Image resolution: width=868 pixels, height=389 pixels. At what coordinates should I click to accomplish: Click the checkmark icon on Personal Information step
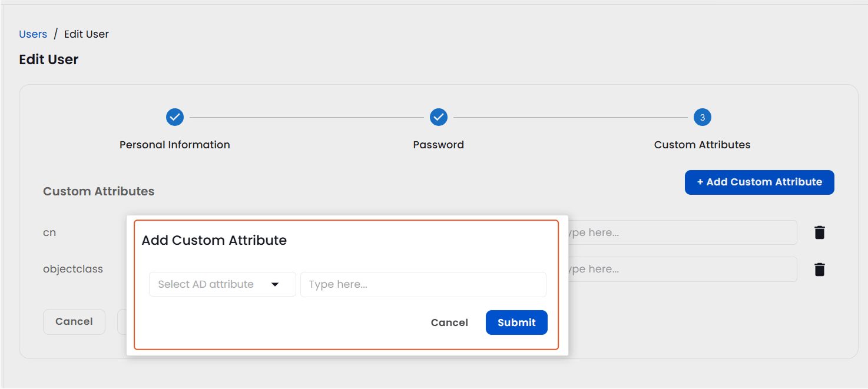pos(175,117)
